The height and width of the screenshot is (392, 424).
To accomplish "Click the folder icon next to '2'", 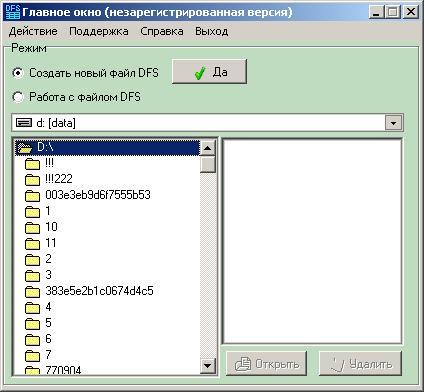I will [32, 259].
